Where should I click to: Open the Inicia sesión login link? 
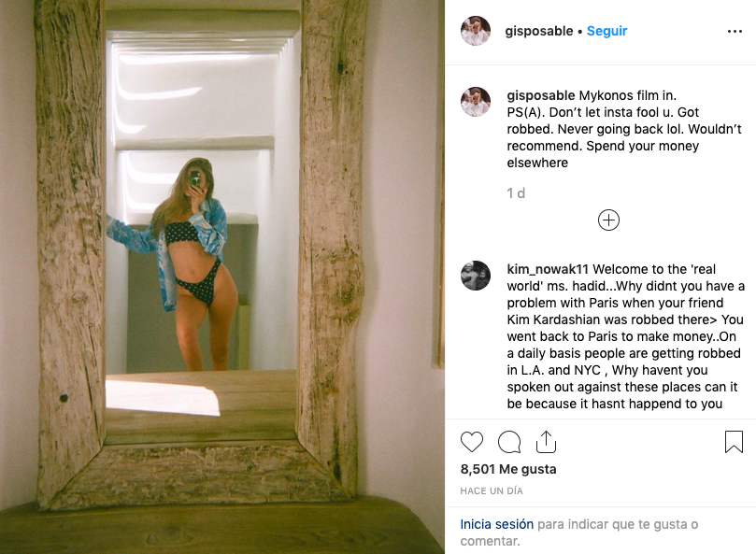tap(496, 524)
